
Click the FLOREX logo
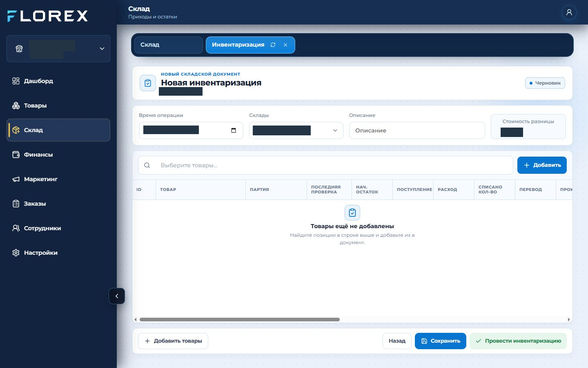tap(48, 16)
